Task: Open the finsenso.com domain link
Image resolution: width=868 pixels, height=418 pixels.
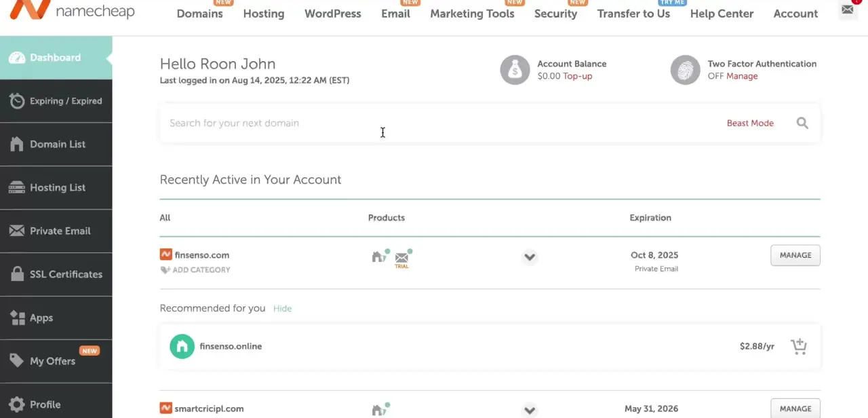Action: point(202,255)
